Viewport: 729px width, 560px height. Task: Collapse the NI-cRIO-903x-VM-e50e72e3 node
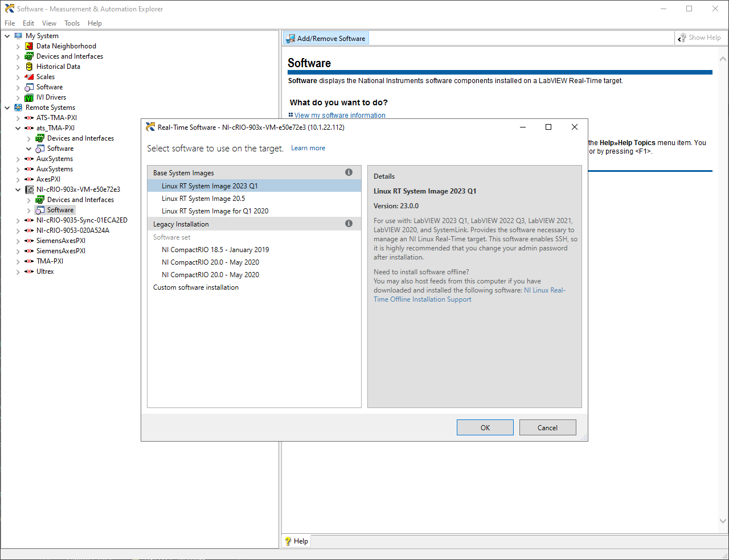[18, 190]
